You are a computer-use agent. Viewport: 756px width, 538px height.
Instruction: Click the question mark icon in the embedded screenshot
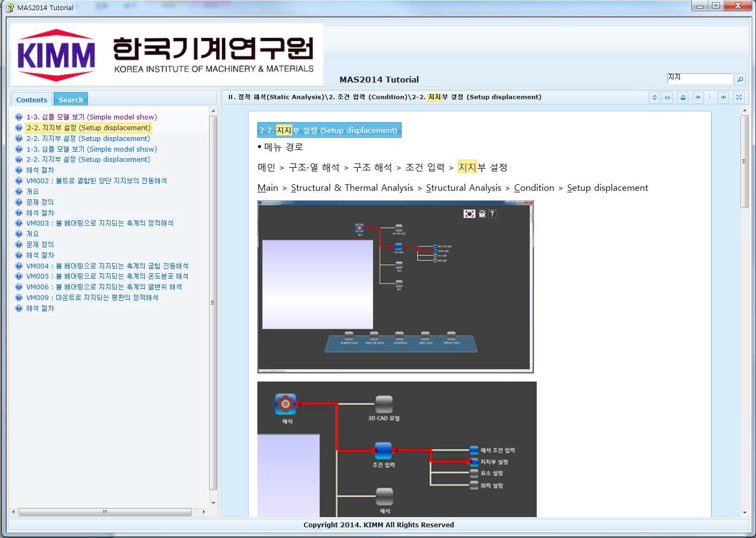point(492,213)
